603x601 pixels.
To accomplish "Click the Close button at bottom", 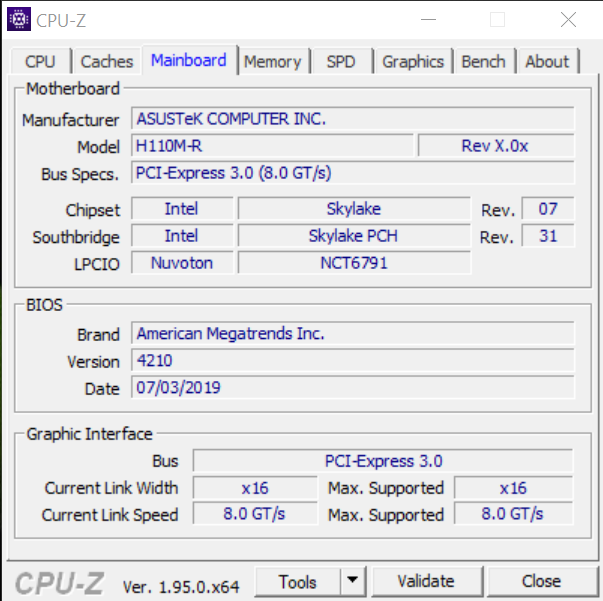I will click(541, 581).
